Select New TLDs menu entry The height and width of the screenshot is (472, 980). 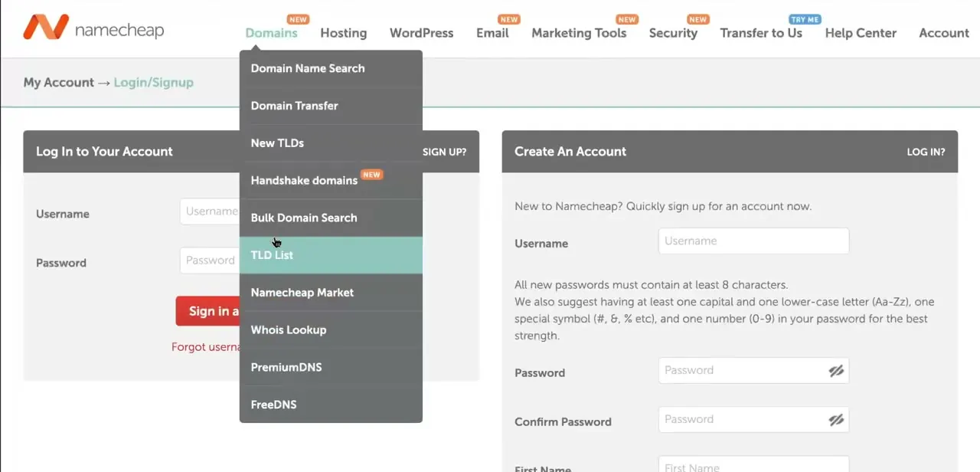click(x=331, y=143)
